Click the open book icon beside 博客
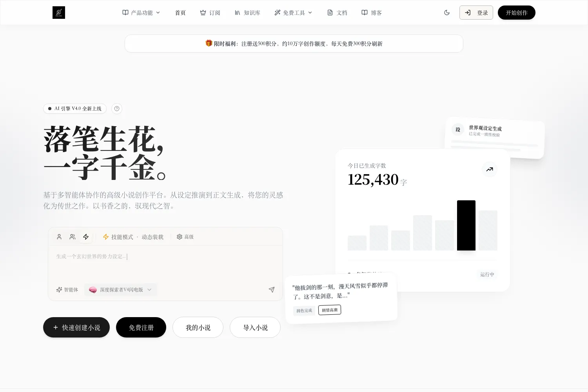588x392 pixels. coord(365,13)
